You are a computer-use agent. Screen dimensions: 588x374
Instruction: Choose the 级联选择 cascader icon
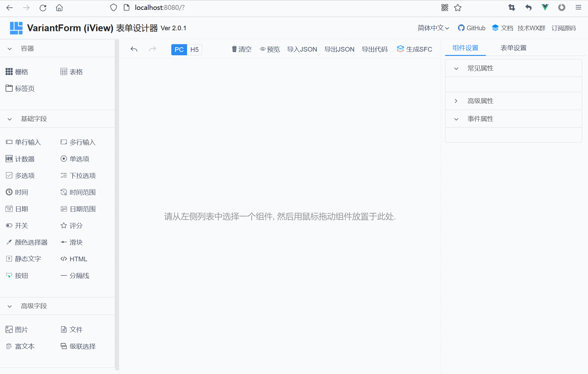(64, 346)
